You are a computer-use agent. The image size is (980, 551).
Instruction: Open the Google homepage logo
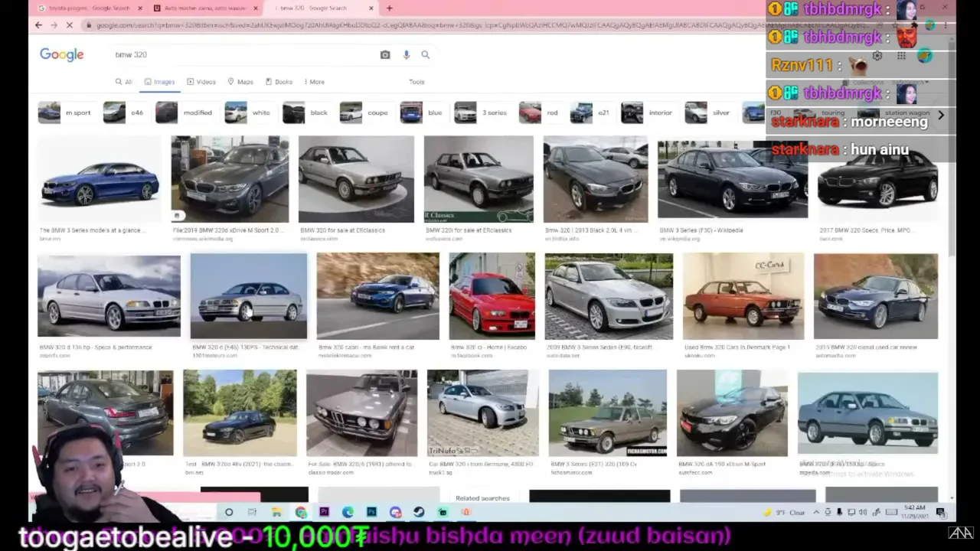coord(62,55)
